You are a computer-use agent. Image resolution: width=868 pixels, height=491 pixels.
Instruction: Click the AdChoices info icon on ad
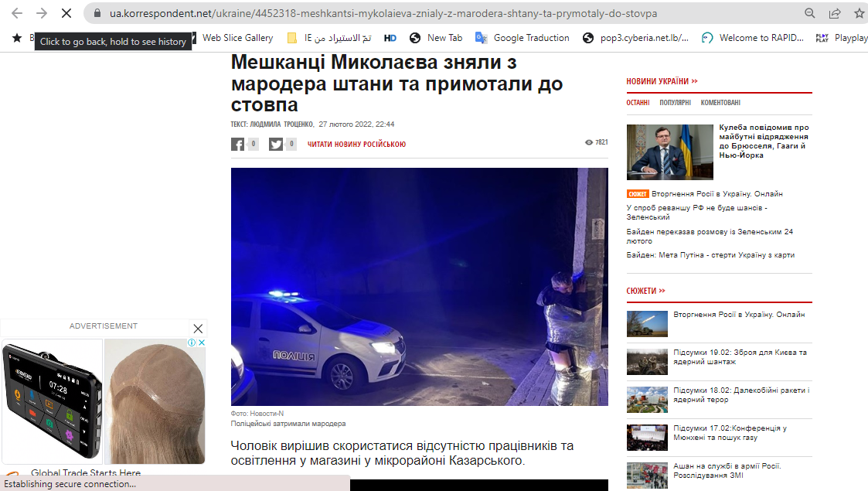click(192, 343)
